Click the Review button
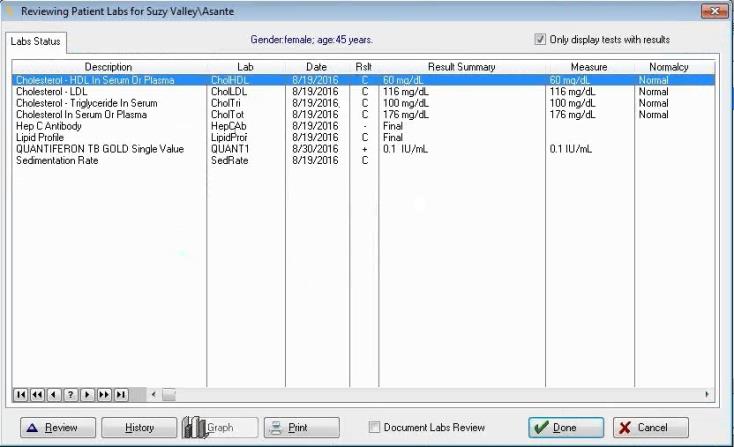The image size is (734, 447). [x=58, y=427]
